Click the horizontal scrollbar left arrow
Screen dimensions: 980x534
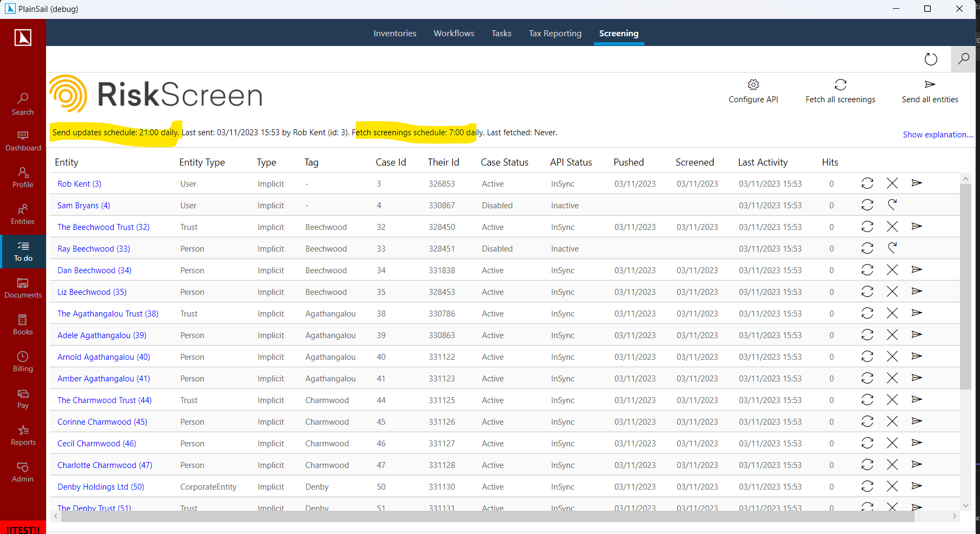pyautogui.click(x=56, y=517)
